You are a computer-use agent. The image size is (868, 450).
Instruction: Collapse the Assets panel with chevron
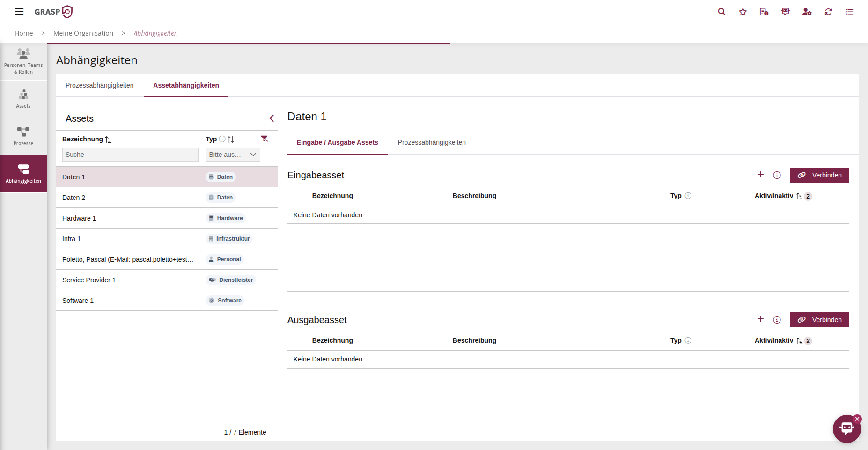click(x=272, y=118)
